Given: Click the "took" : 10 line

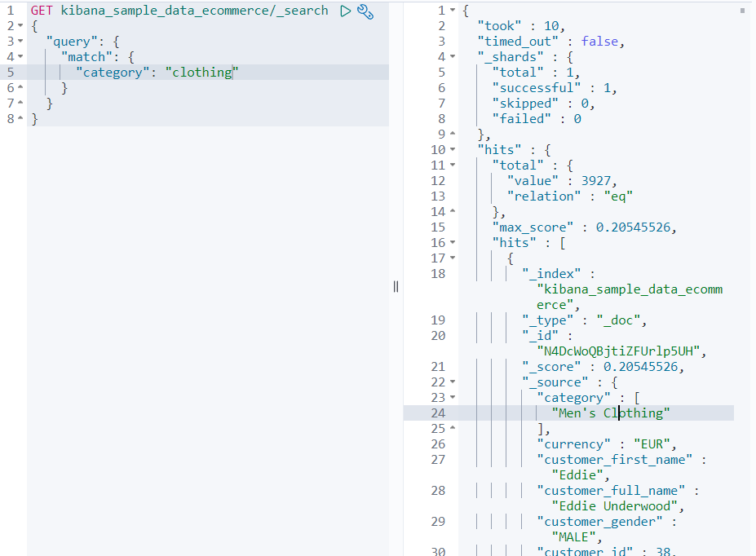Looking at the screenshot, I should 520,26.
